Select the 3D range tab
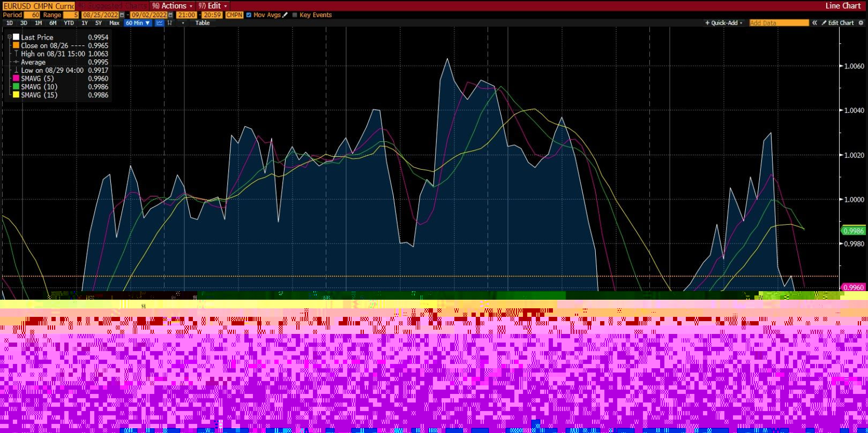Viewport: 868px width, 433px height. click(24, 23)
